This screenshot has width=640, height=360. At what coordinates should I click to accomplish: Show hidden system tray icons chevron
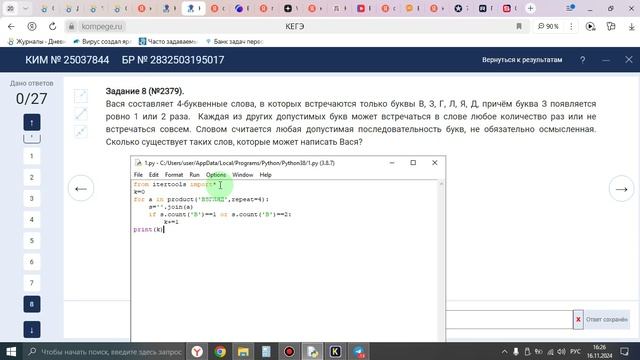504,351
